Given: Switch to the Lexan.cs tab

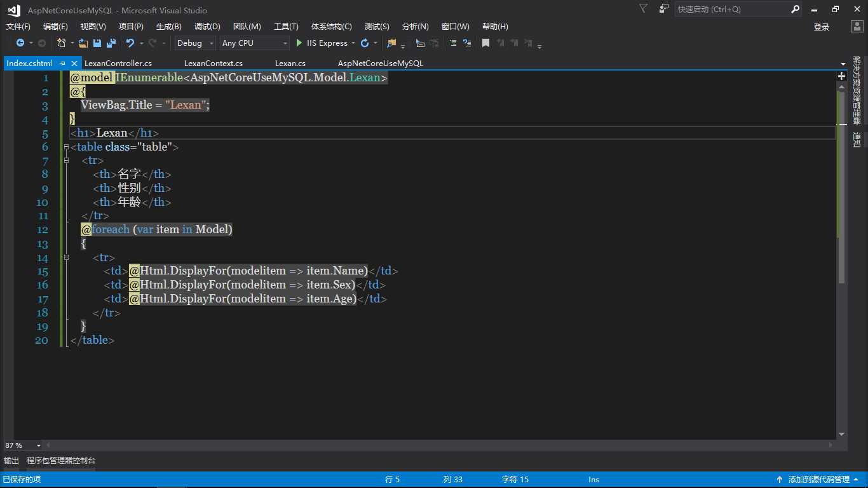Looking at the screenshot, I should (290, 64).
